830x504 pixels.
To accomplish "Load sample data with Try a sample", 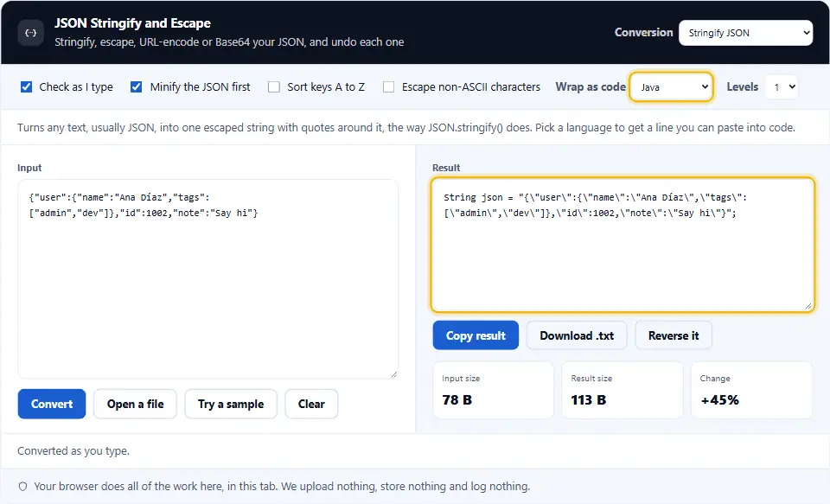I will [x=231, y=404].
